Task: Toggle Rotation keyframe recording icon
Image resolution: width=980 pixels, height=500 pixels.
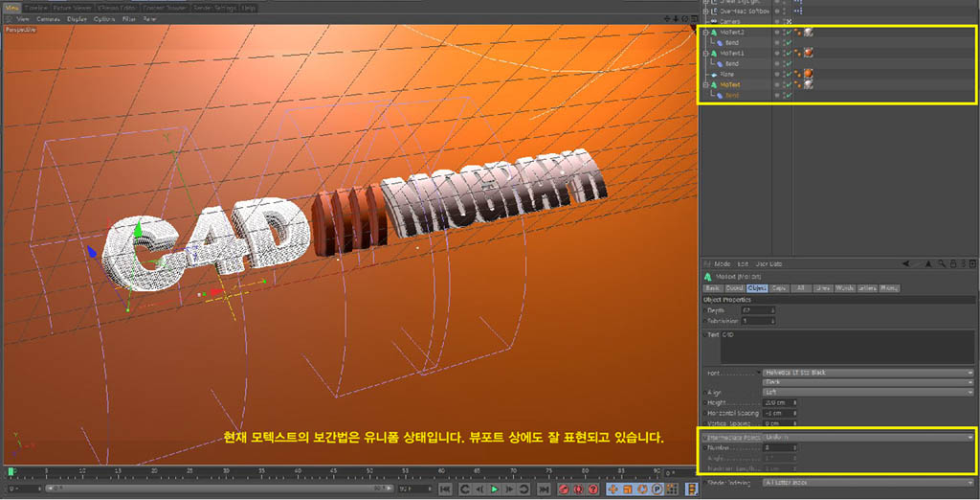Action: tap(642, 489)
